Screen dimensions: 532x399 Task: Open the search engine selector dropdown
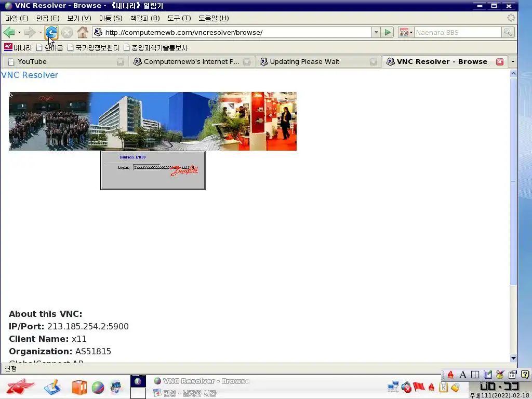[406, 33]
